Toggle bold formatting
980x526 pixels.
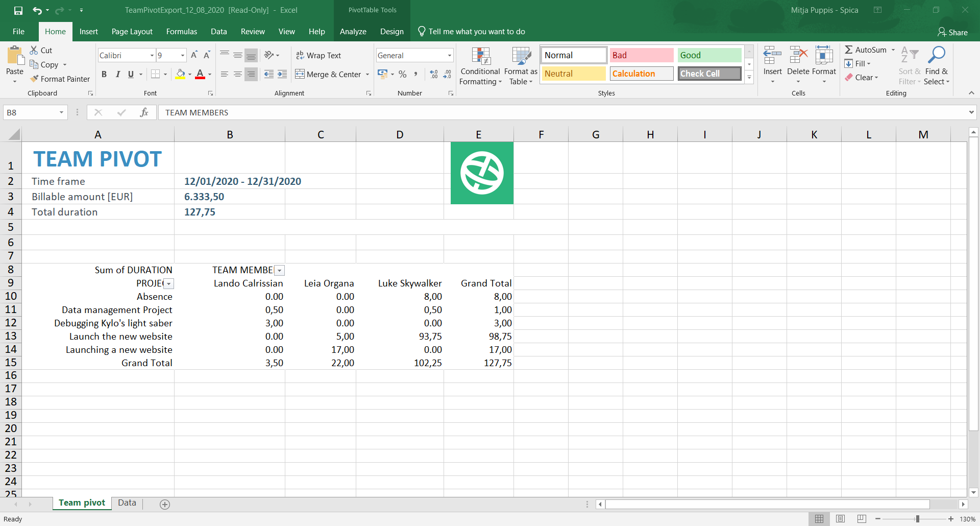coord(104,74)
